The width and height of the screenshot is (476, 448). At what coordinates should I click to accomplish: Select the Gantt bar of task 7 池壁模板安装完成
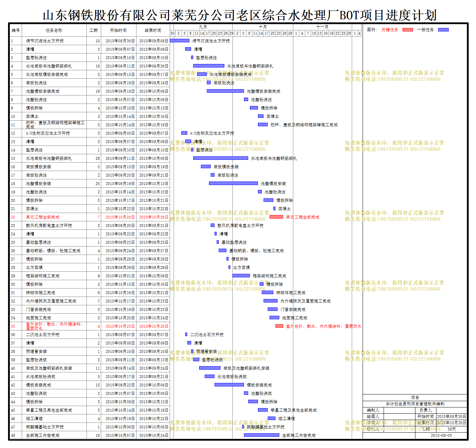point(225,91)
